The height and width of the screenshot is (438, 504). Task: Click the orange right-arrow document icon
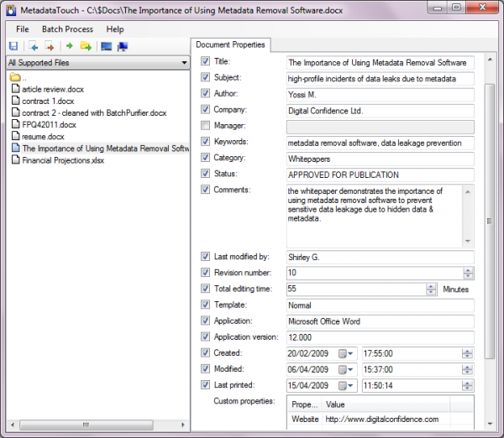click(50, 46)
